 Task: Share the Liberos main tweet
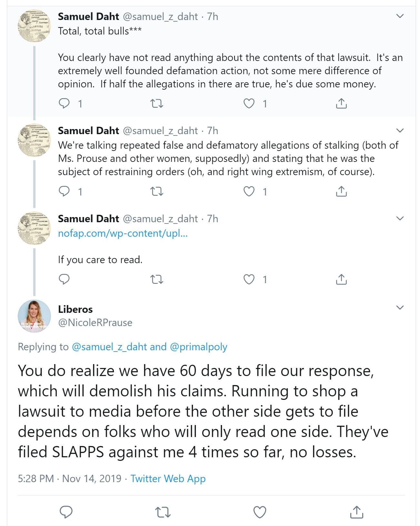tap(356, 512)
